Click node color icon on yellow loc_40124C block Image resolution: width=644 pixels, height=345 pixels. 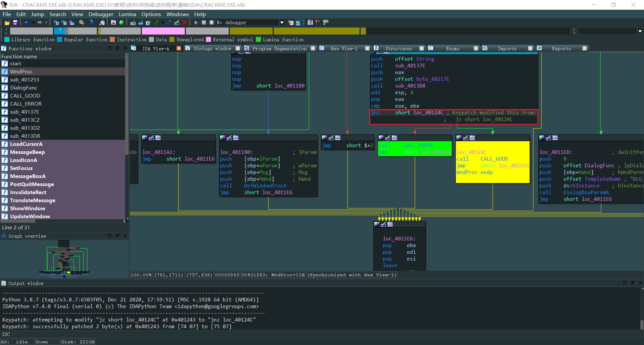459,138
